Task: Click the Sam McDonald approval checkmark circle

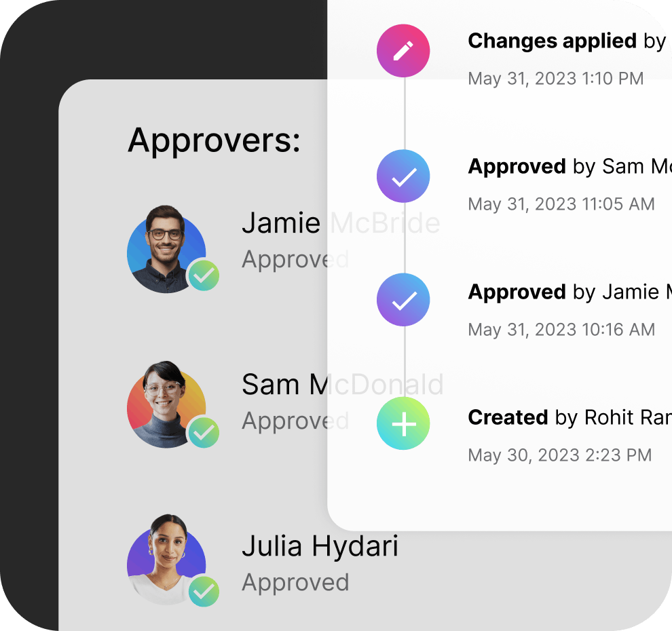Action: click(x=403, y=176)
